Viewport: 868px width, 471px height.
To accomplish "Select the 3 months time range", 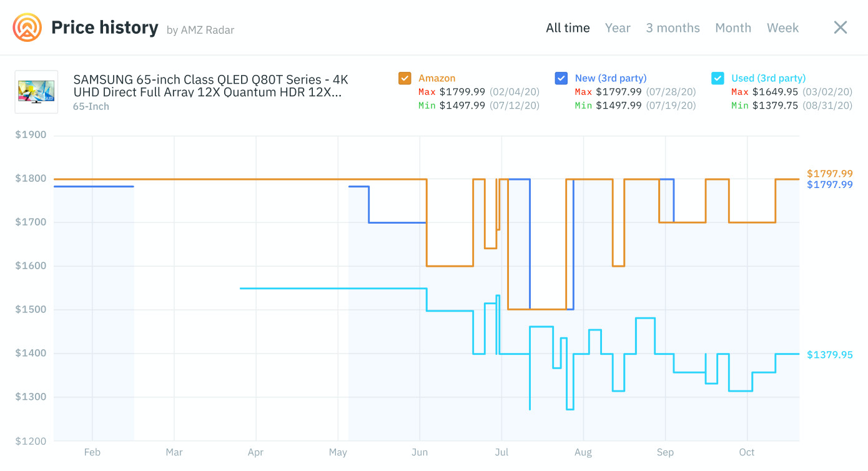I will pyautogui.click(x=673, y=27).
